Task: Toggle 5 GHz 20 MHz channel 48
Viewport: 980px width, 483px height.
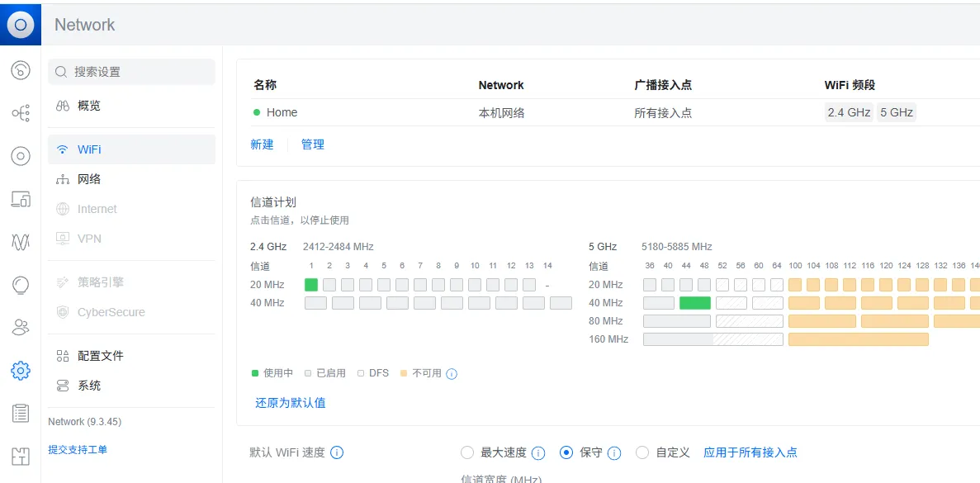Action: click(x=704, y=285)
